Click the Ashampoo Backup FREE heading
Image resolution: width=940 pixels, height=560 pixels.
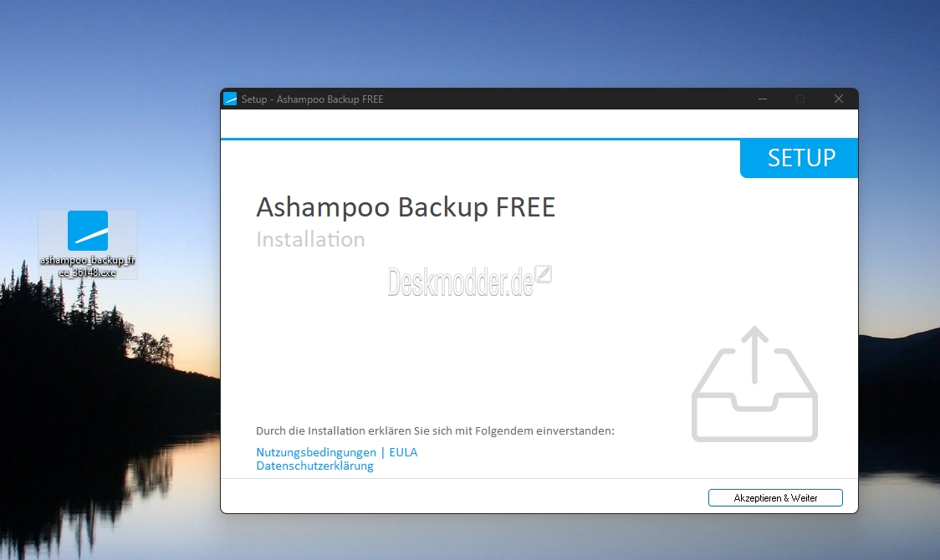click(406, 207)
